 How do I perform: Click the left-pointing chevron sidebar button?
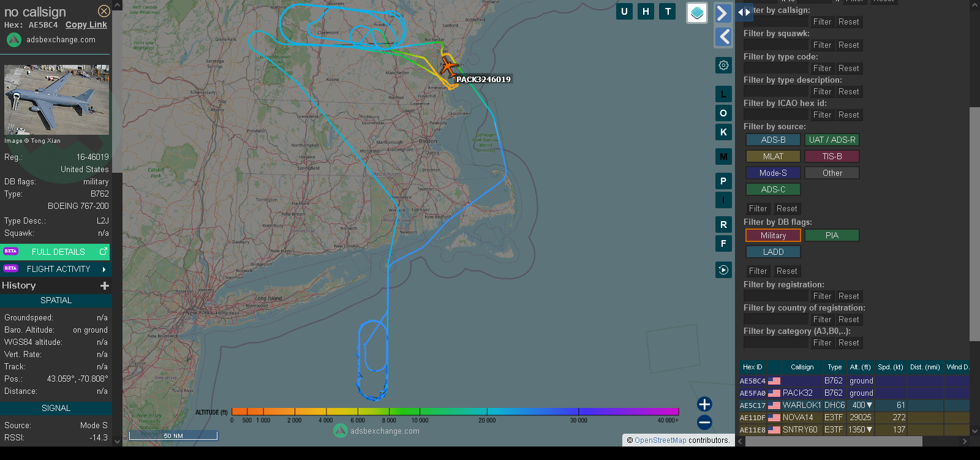(723, 37)
